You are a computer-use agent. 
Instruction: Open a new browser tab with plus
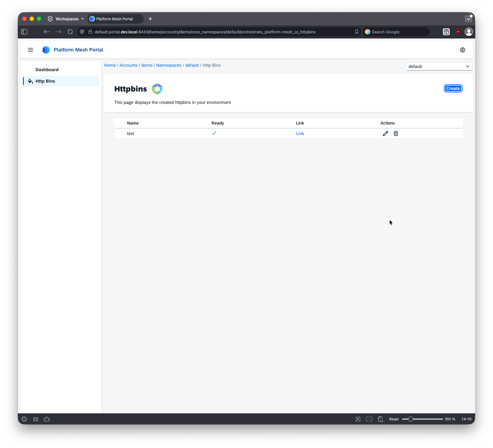(150, 19)
